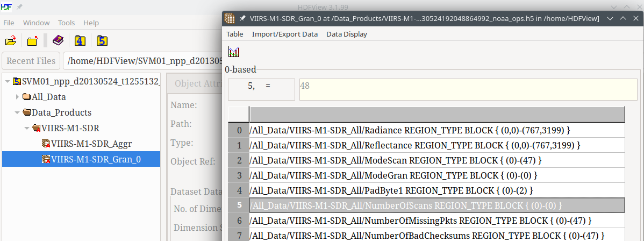Click the pin icon in table window title bar
This screenshot has height=241, width=644.
tap(243, 18)
